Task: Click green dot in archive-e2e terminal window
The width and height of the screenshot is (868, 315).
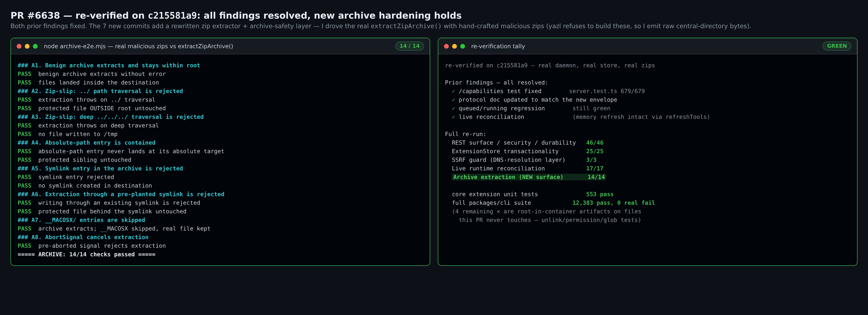Action: pos(35,46)
